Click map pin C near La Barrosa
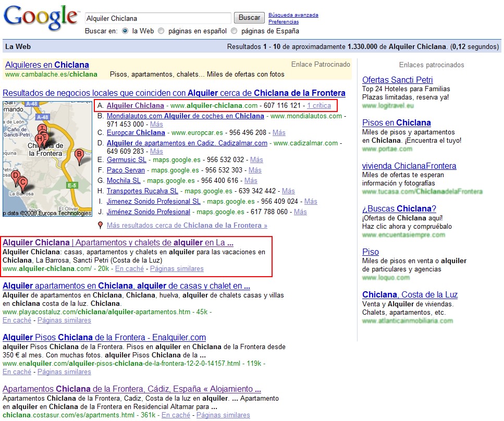This screenshot has height=421, width=504. (x=22, y=184)
